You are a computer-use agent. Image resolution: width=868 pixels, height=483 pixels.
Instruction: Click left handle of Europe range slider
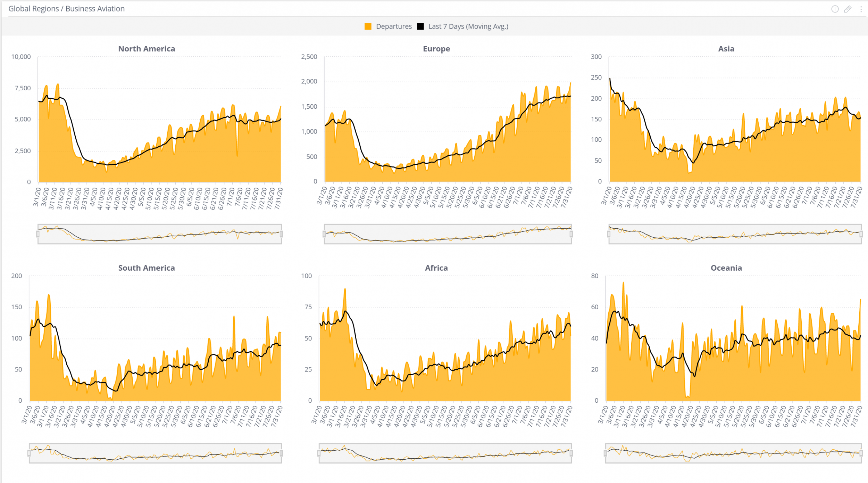click(324, 234)
